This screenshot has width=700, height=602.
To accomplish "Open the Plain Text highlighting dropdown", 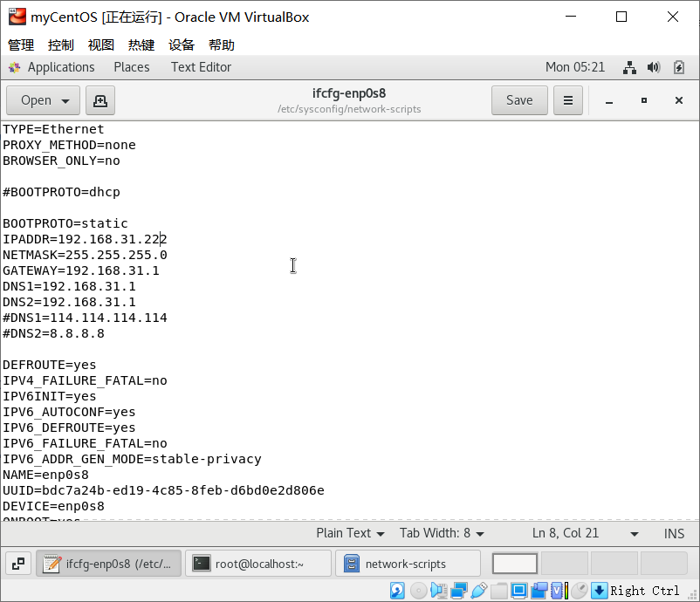I will 351,533.
